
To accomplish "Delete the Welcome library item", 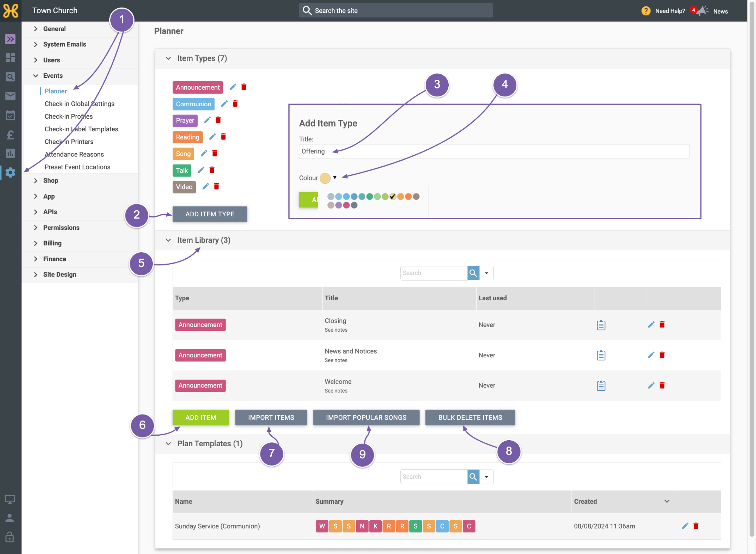I will [x=662, y=385].
